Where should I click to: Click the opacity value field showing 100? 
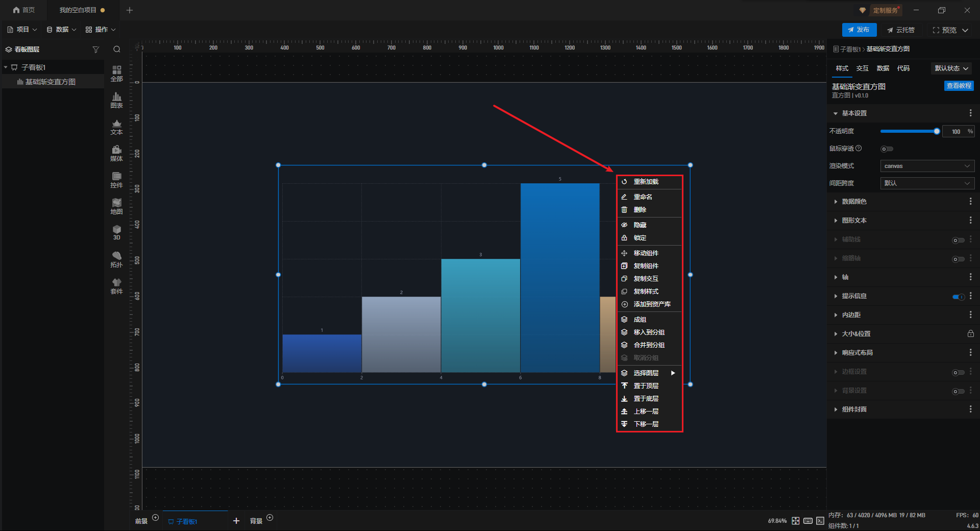958,132
